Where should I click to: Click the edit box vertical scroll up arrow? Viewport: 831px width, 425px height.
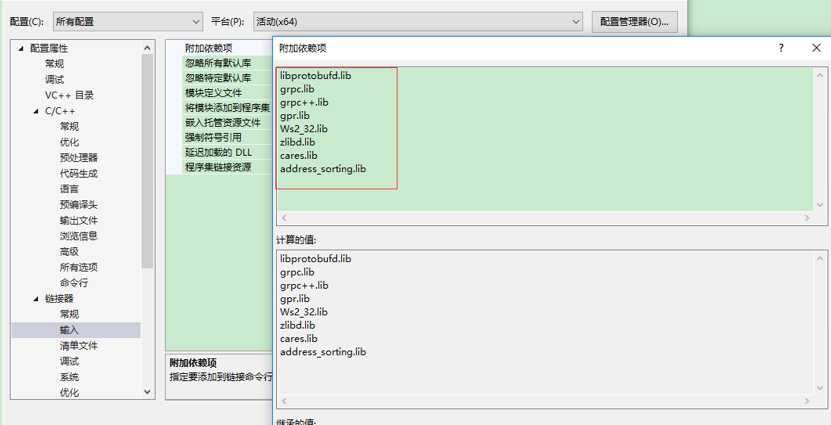[x=820, y=75]
